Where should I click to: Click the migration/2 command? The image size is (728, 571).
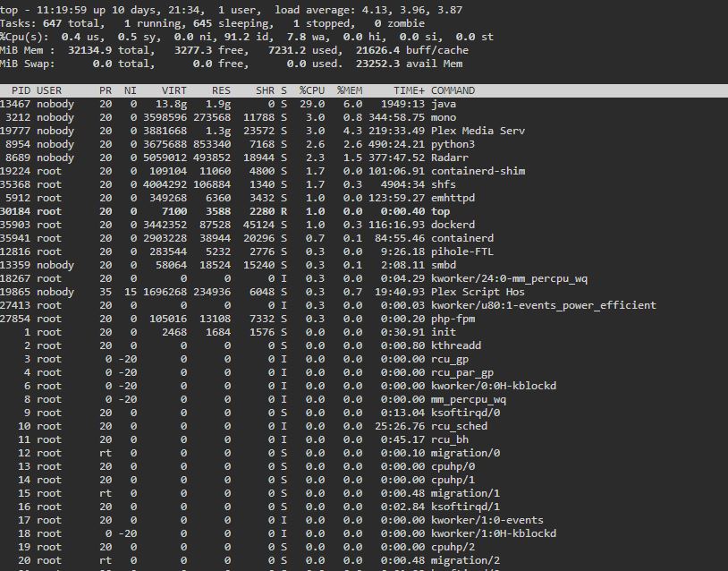click(x=465, y=561)
